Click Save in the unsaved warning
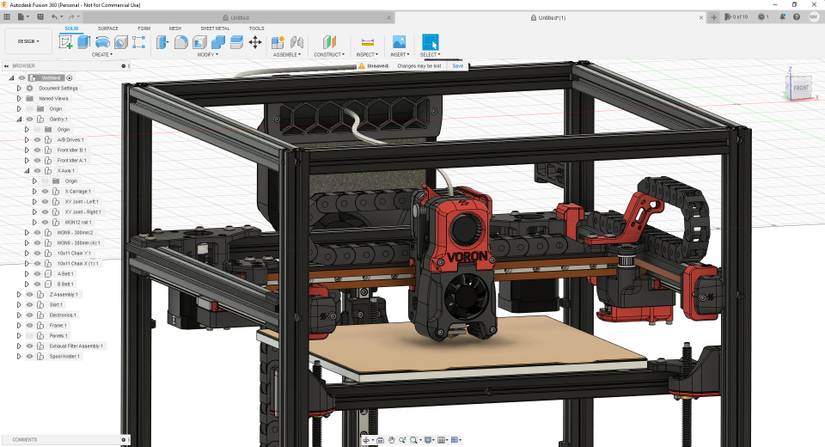Image resolution: width=825 pixels, height=447 pixels. pyautogui.click(x=458, y=66)
